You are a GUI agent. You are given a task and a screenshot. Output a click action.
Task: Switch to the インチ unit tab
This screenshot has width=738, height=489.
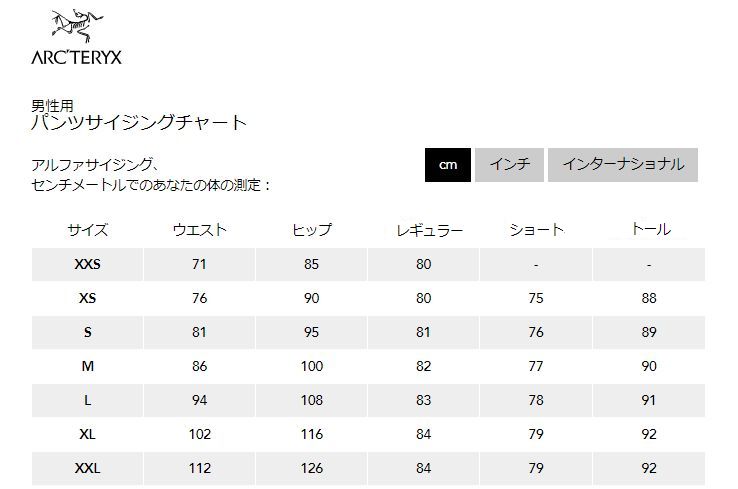click(x=509, y=165)
